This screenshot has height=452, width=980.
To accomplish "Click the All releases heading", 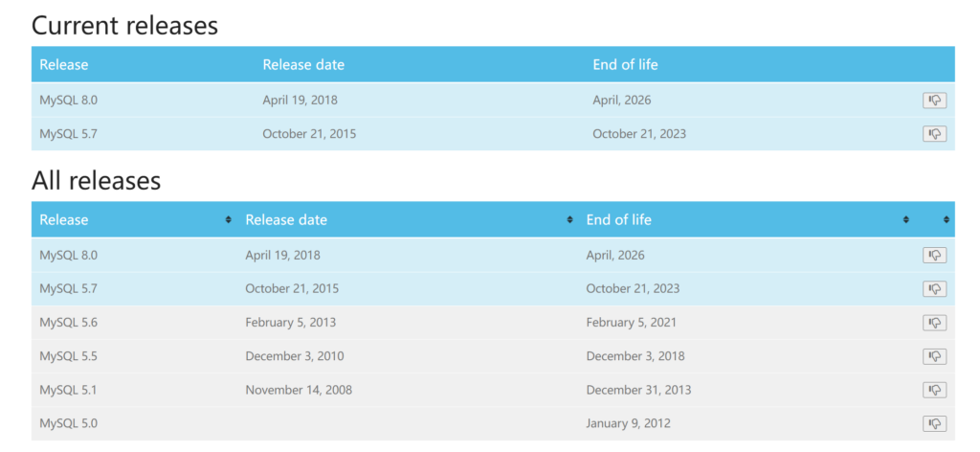I will (x=97, y=181).
